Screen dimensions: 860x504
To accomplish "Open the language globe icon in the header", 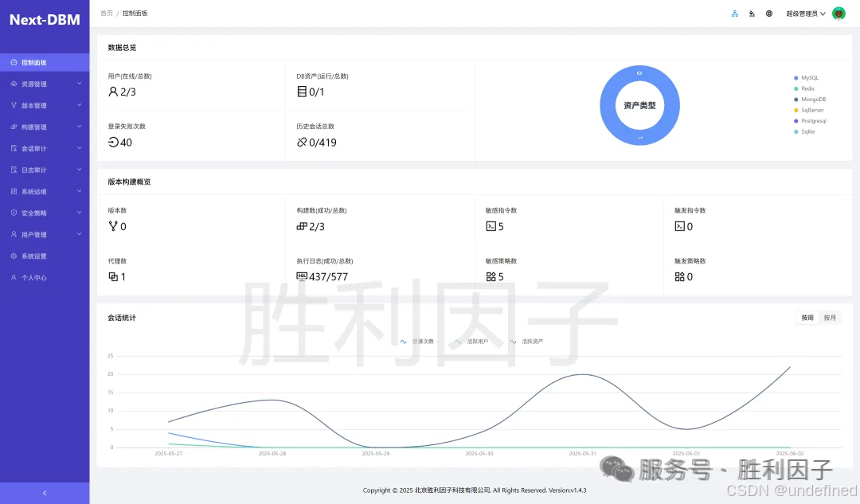I will point(768,14).
